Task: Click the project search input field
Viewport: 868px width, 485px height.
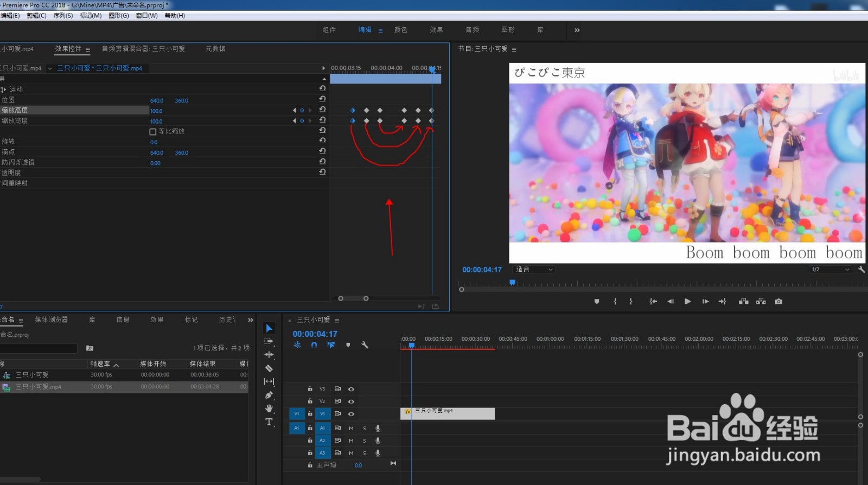Action: coord(38,348)
